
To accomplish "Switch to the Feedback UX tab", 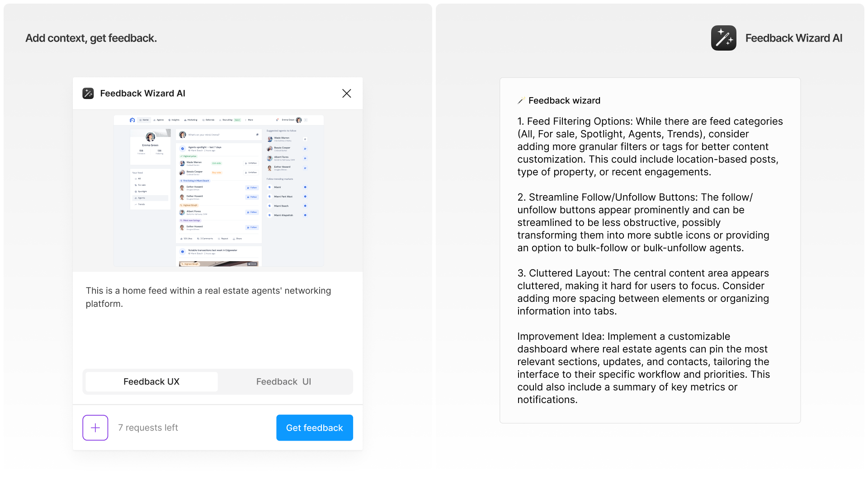I will click(x=151, y=381).
